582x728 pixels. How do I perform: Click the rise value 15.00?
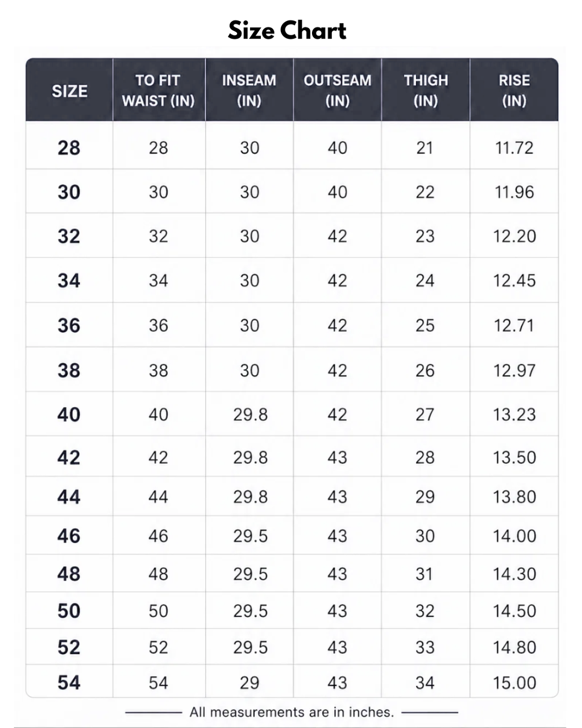514,682
